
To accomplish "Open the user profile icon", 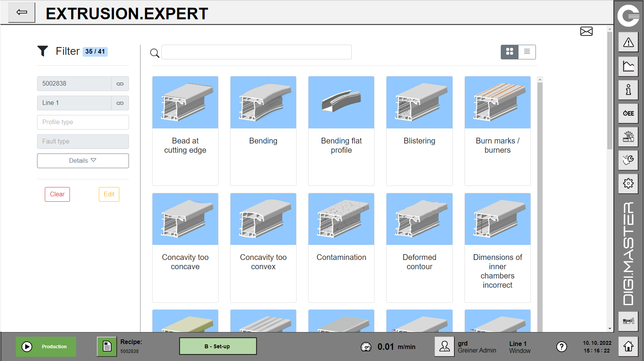I will (444, 347).
